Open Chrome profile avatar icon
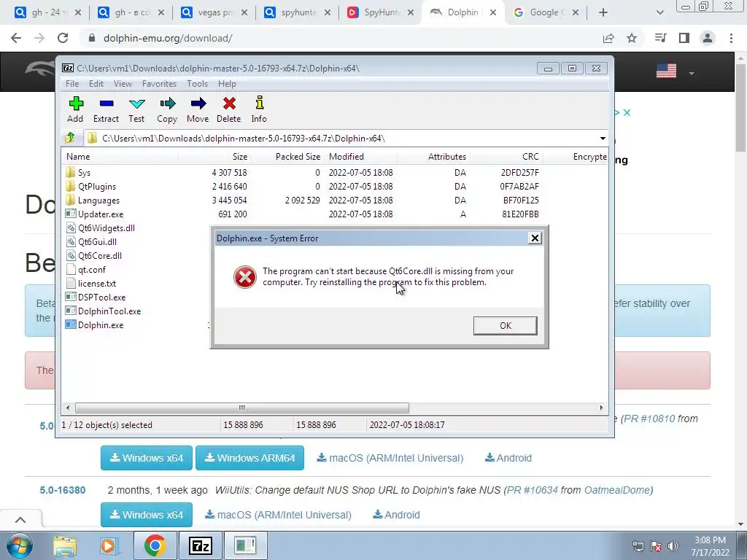 [708, 38]
